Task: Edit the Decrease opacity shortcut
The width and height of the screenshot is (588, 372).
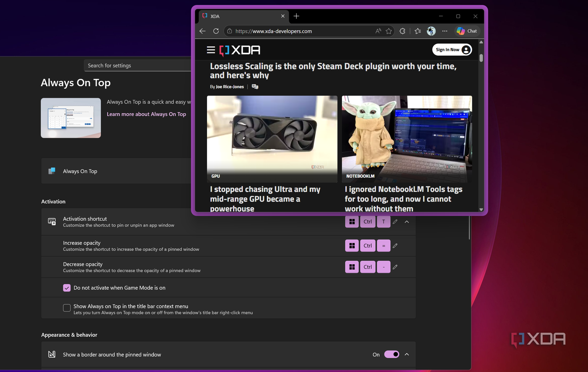Action: (x=395, y=267)
